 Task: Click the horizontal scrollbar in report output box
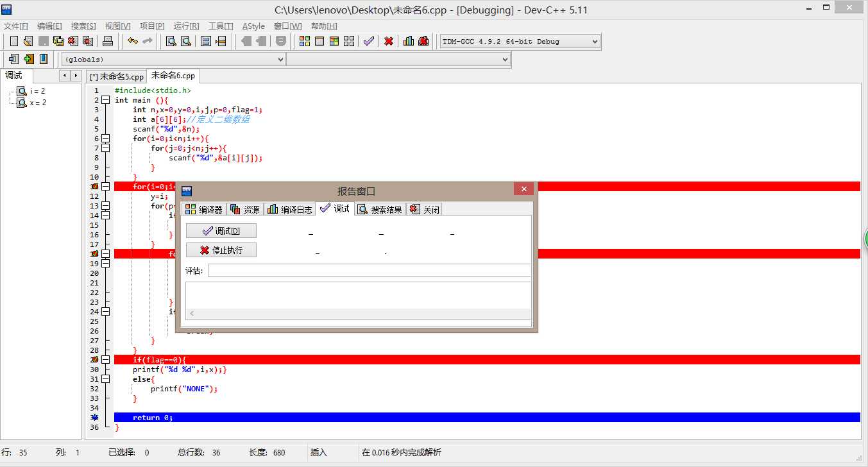tap(359, 314)
